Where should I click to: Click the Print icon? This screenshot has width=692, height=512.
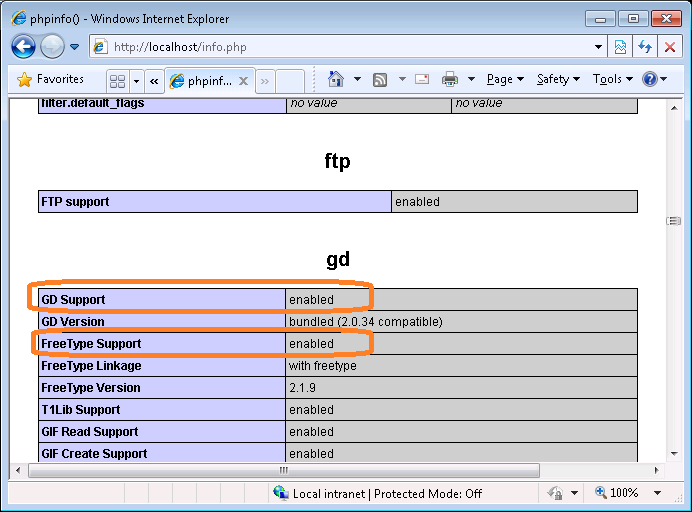tap(450, 79)
